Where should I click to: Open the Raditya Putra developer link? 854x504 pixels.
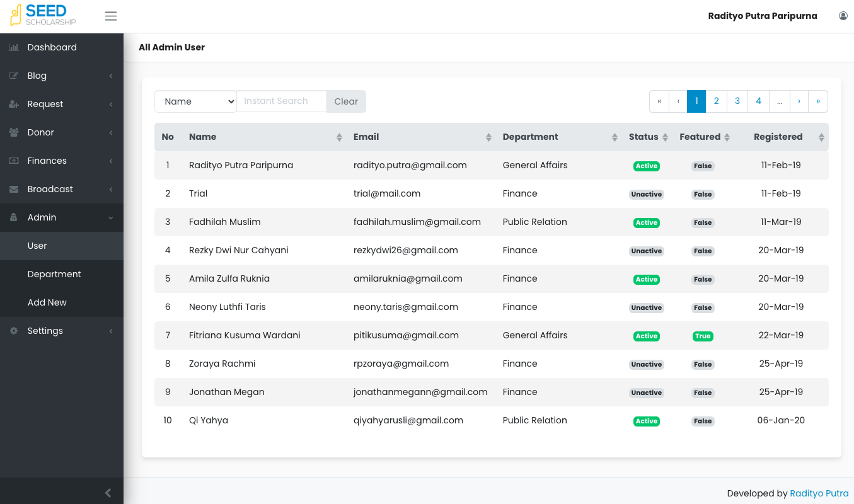(819, 493)
